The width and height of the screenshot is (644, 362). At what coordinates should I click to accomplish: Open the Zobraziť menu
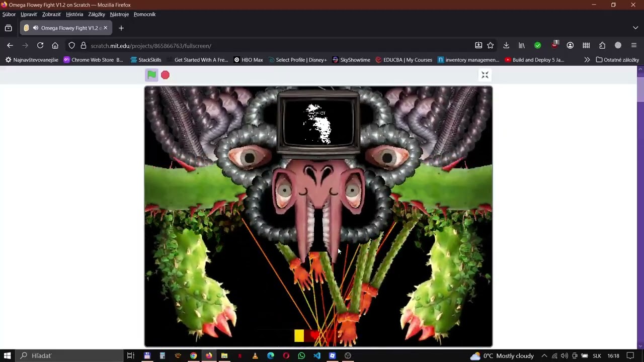[51, 14]
